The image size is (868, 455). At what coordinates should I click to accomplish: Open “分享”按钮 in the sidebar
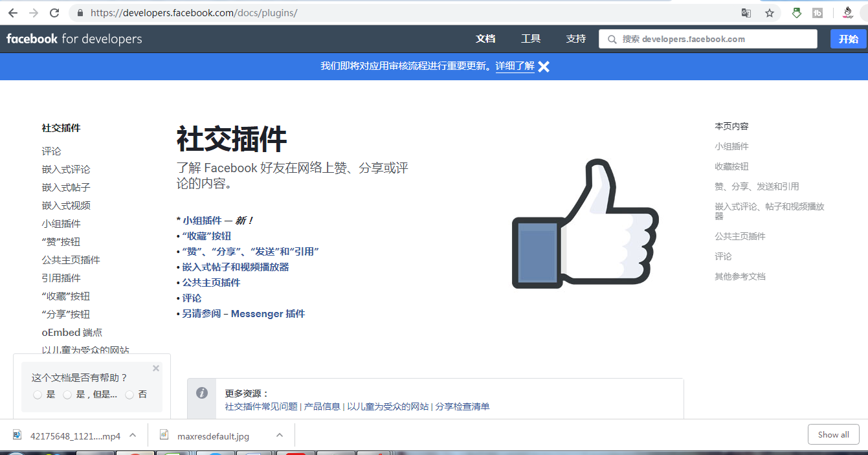click(66, 314)
